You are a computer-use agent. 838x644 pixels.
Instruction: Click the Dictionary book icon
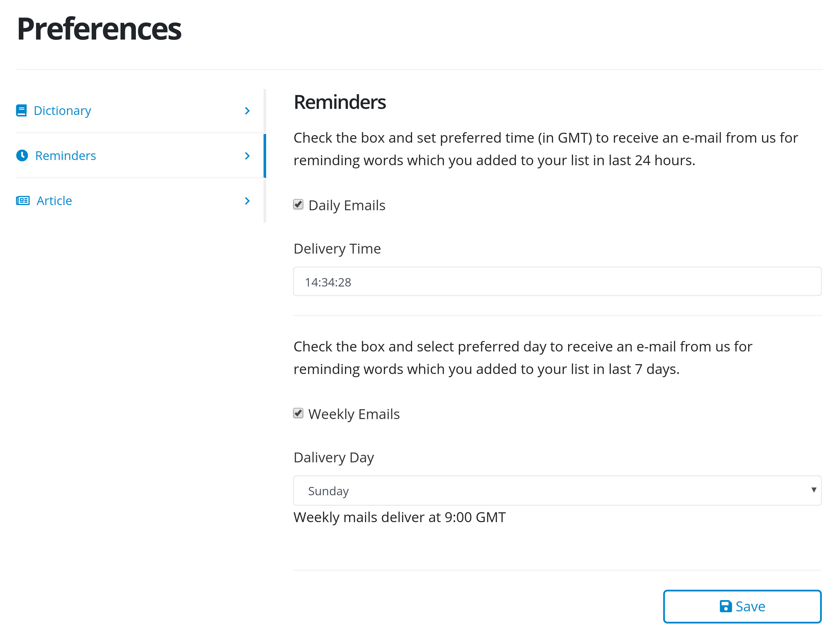click(21, 111)
